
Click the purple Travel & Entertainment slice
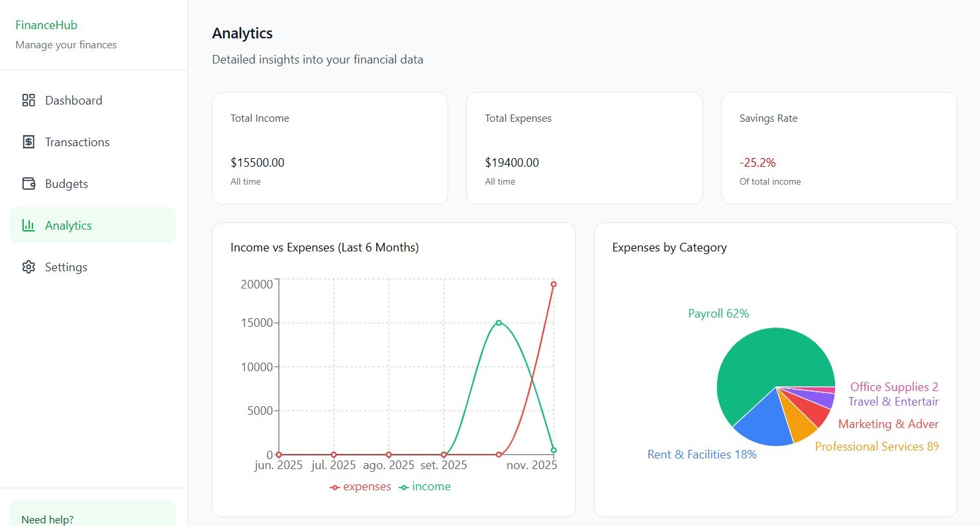820,399
